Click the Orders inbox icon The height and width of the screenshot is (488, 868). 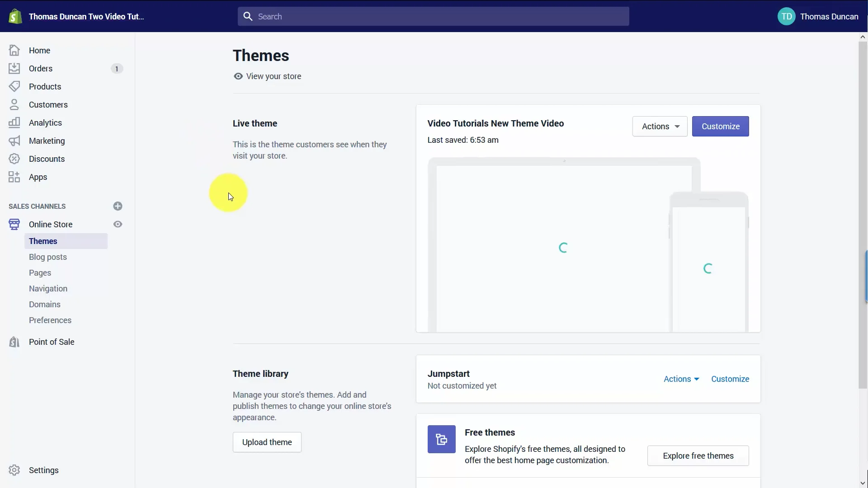pyautogui.click(x=14, y=68)
